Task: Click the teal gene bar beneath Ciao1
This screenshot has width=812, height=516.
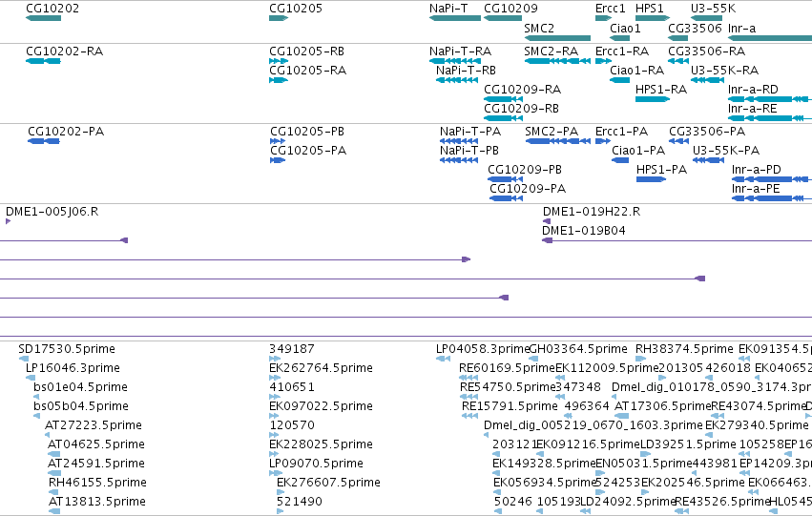Action: pos(620,38)
